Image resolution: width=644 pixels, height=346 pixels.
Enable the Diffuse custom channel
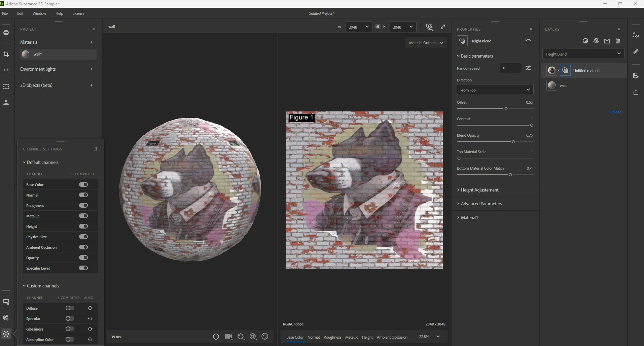coord(70,308)
